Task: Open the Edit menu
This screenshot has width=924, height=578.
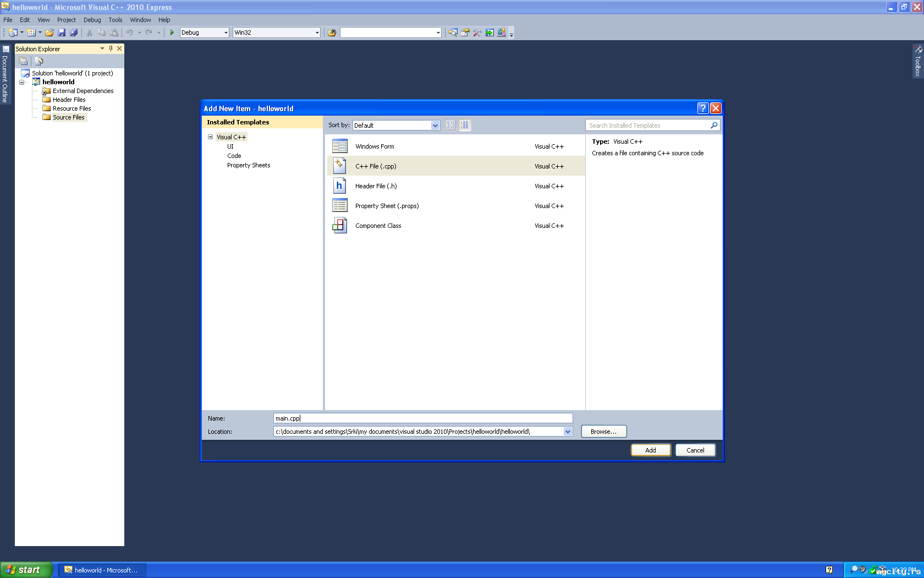Action: (25, 20)
